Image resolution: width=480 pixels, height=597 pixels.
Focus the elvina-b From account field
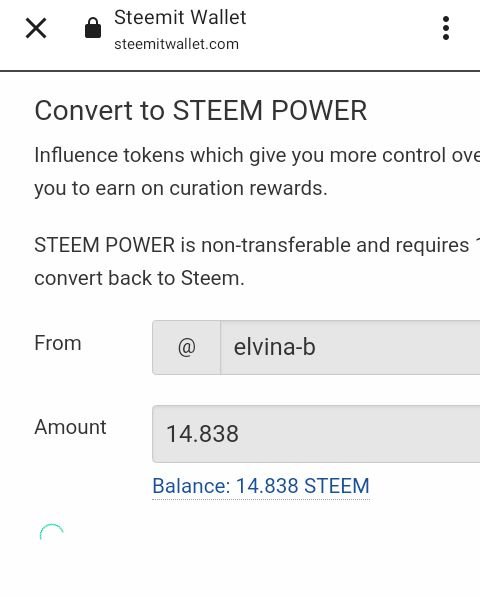pos(350,347)
